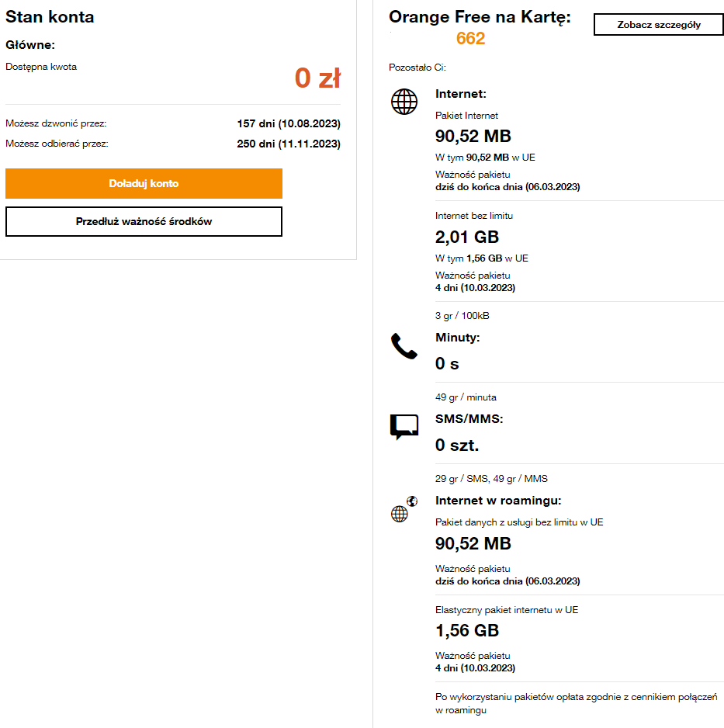Click the 3 gr / 100kB rate text
Image resolution: width=724 pixels, height=728 pixels.
pos(462,316)
